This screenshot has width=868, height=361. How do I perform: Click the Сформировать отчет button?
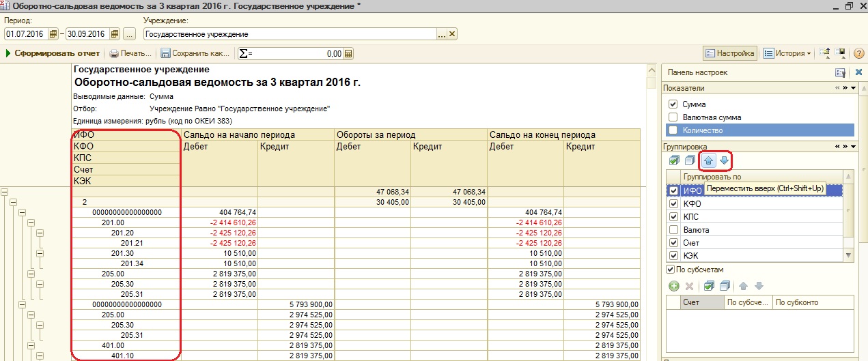point(53,53)
